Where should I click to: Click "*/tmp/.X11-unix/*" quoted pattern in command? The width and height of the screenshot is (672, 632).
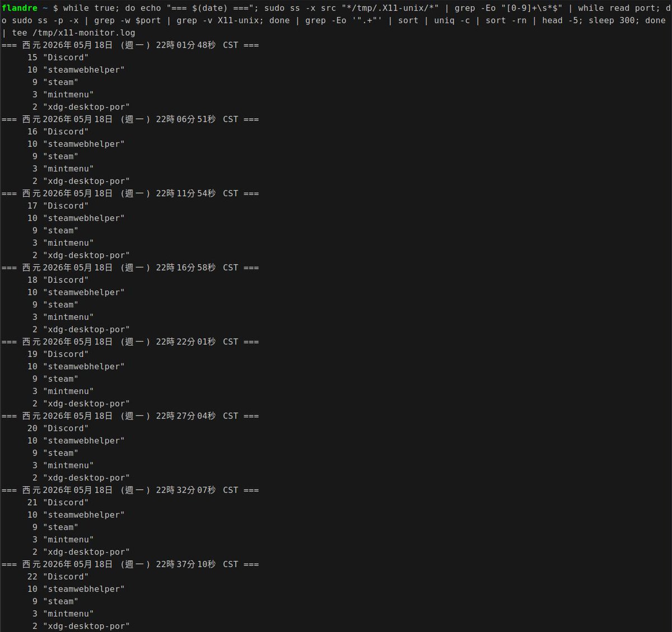pos(390,8)
